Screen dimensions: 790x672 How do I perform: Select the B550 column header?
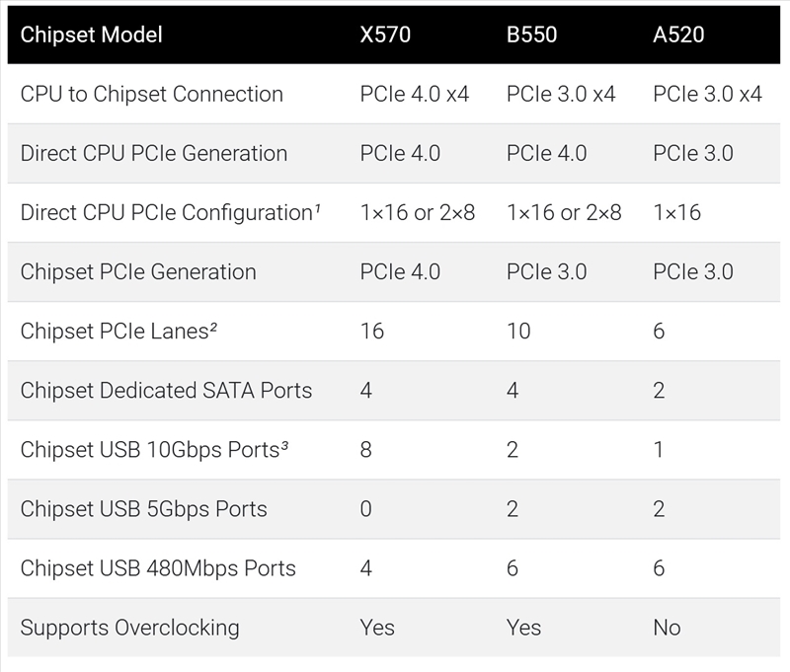(531, 35)
